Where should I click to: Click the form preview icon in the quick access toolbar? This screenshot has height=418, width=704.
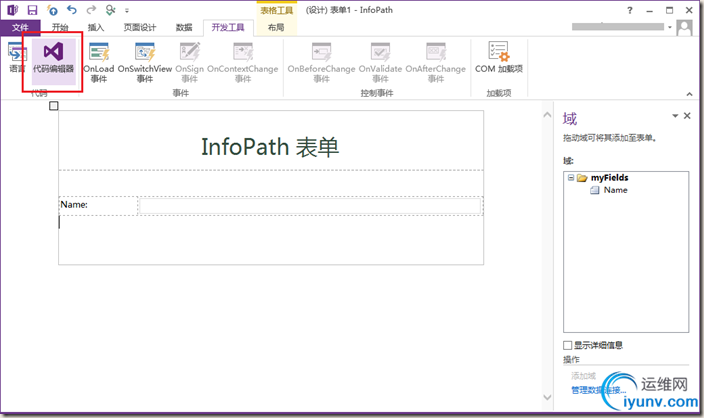[110, 10]
